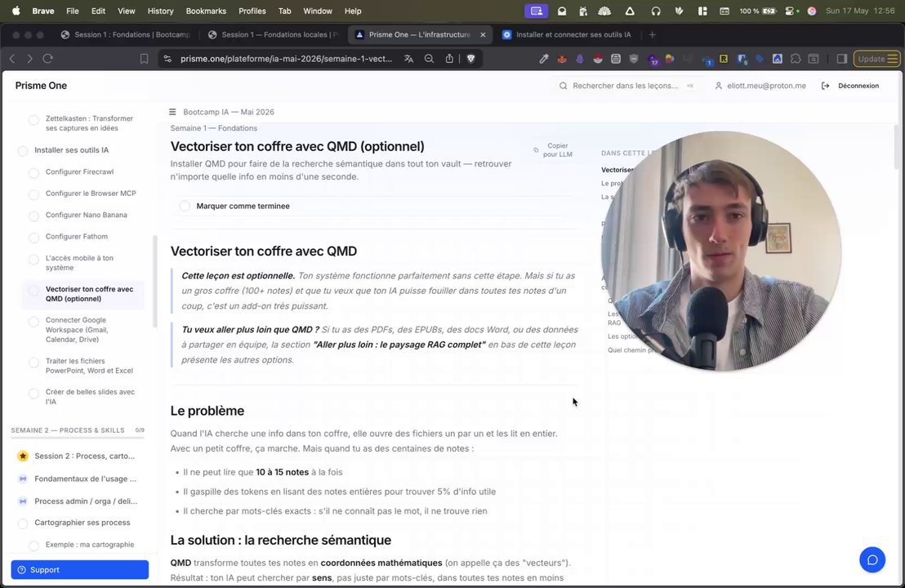Share this page with the share icon
Image resolution: width=905 pixels, height=588 pixels.
point(449,58)
